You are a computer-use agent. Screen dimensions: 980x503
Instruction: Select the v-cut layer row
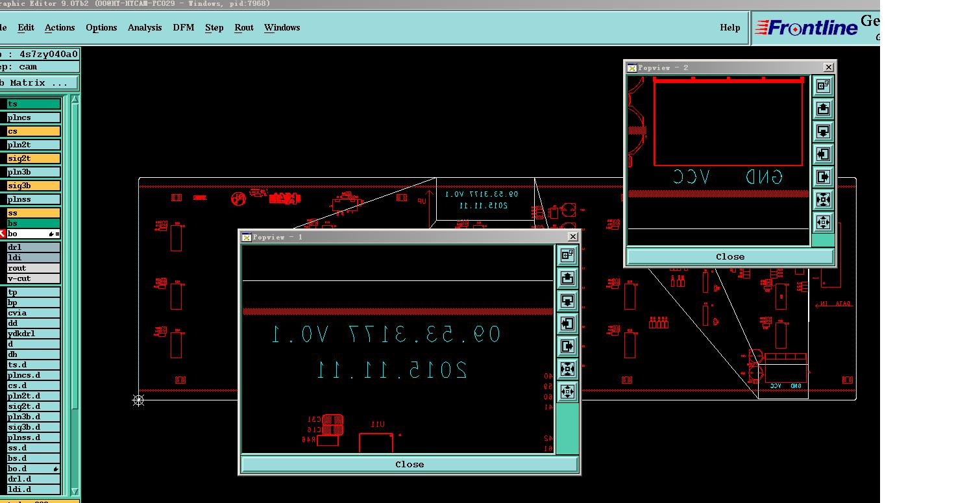click(33, 278)
